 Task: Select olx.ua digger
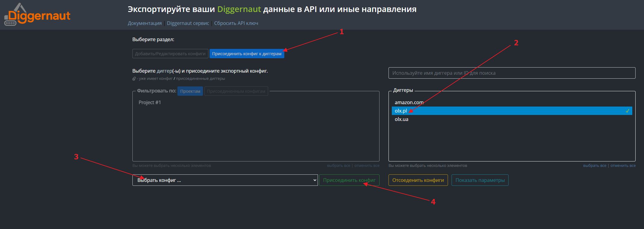point(512,119)
